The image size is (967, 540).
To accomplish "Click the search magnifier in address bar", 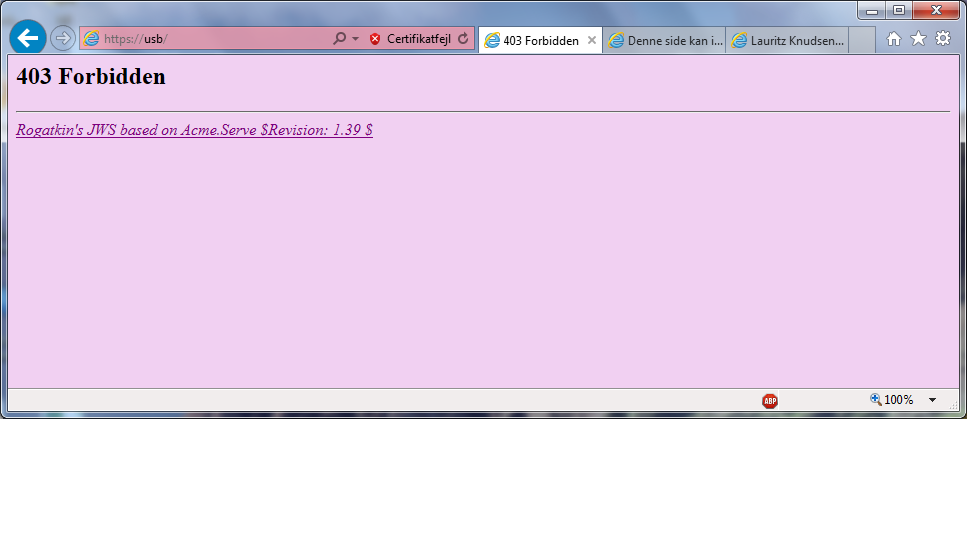I will pos(339,38).
